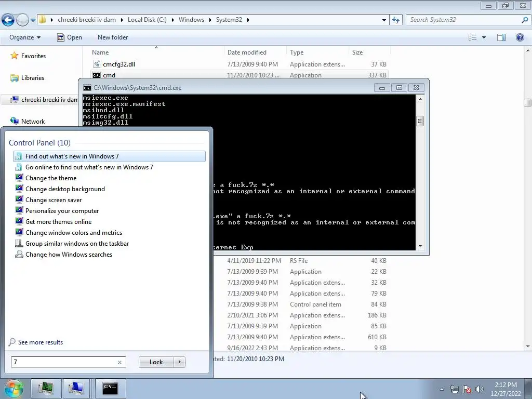The width and height of the screenshot is (532, 399).
Task: Click the cmd taskbar button
Action: 110,388
